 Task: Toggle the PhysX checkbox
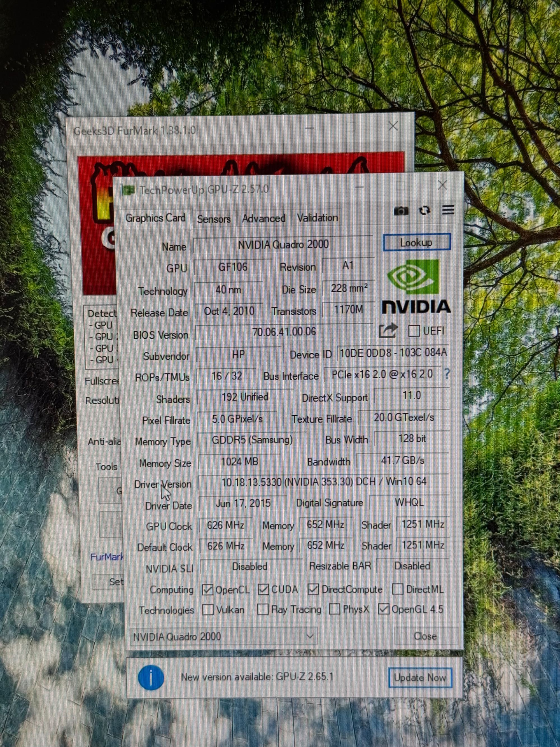[x=334, y=609]
